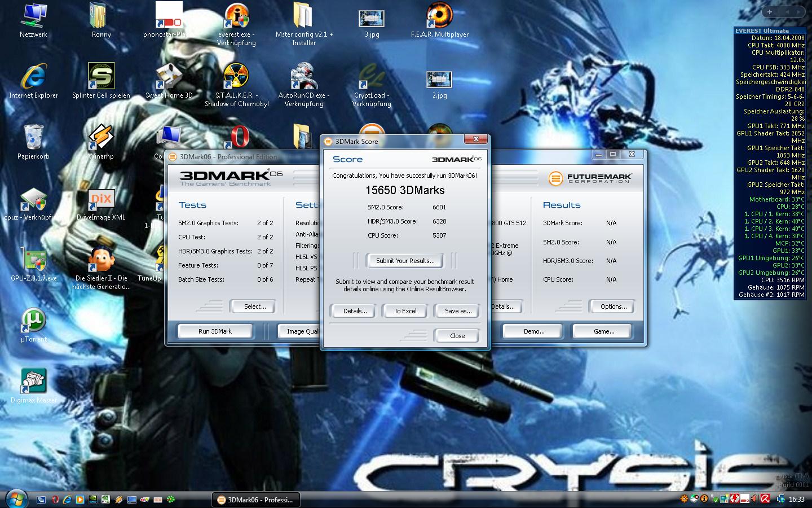Click the 15650 3DMarks score text
The height and width of the screenshot is (508, 812).
click(405, 191)
